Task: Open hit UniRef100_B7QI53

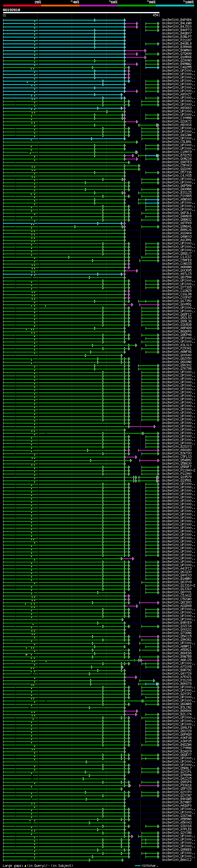Action: pos(177,155)
